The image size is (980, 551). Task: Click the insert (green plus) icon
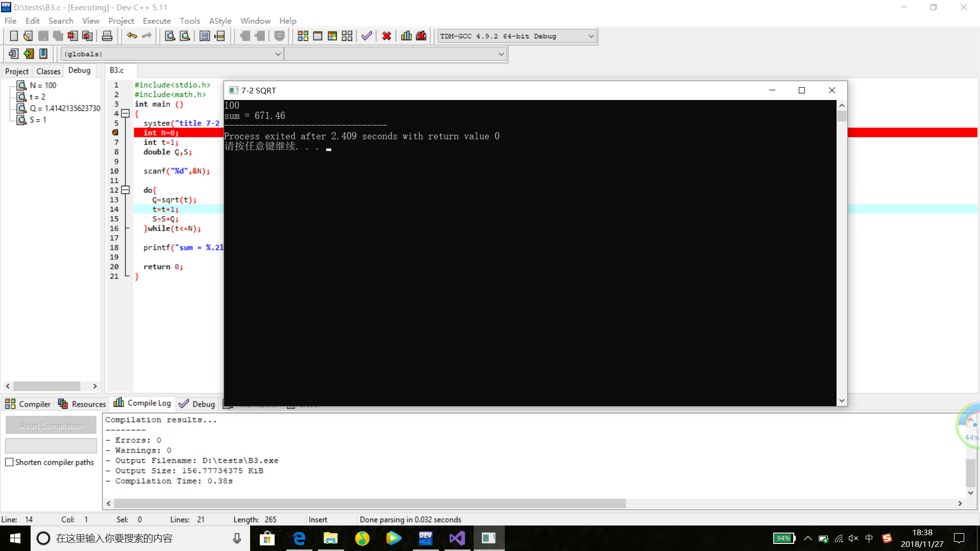(29, 54)
